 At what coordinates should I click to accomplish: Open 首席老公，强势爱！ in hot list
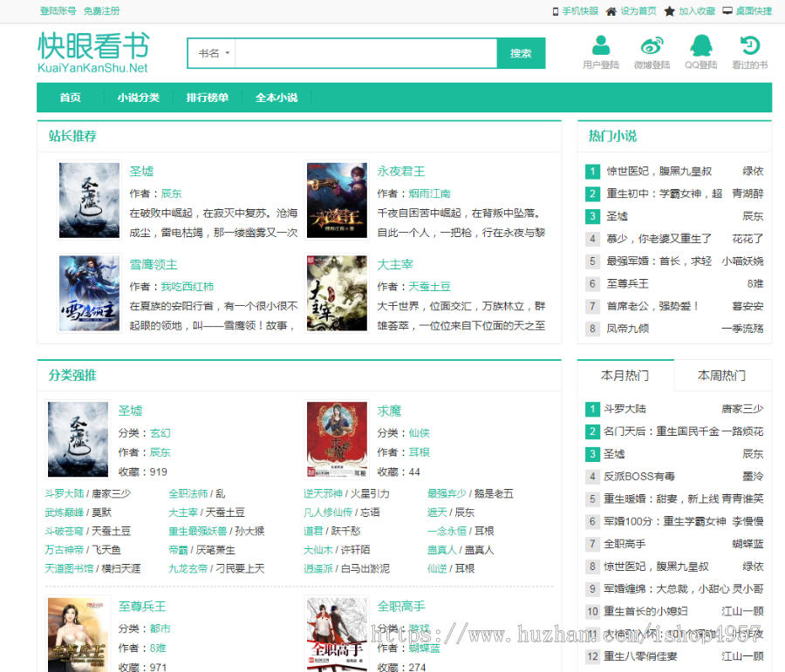(x=652, y=306)
